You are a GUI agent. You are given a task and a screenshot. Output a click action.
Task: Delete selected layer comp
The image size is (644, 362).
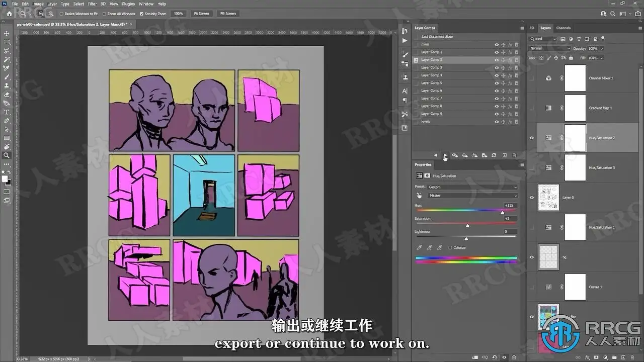[x=515, y=155]
